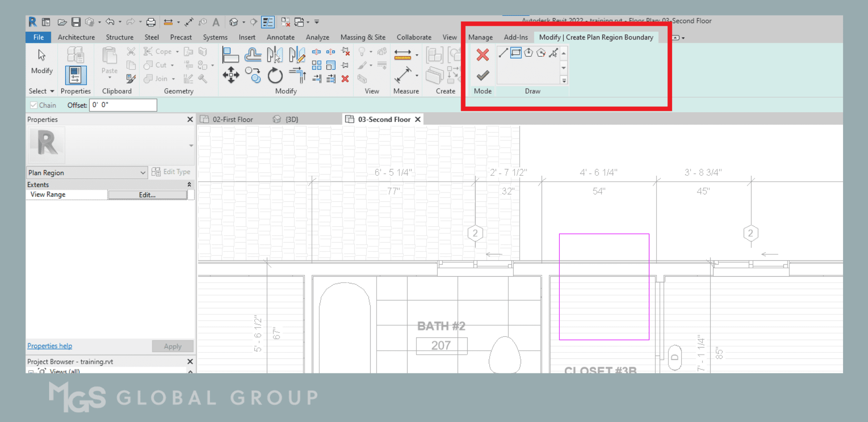Select the Line tool in the Draw panel

tap(503, 53)
